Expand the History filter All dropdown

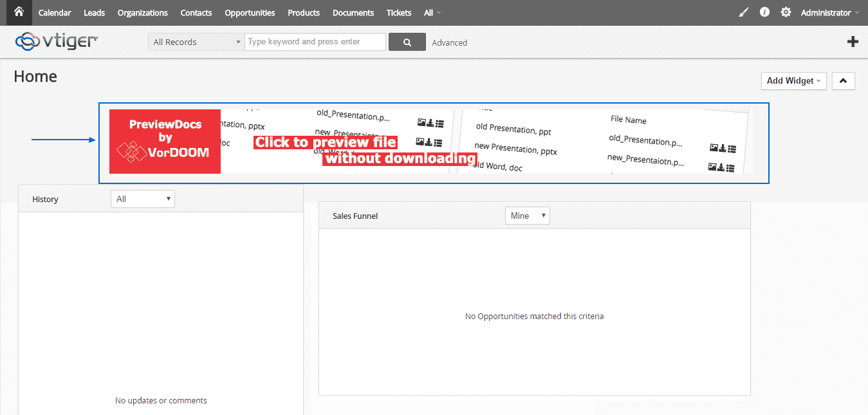pos(143,199)
